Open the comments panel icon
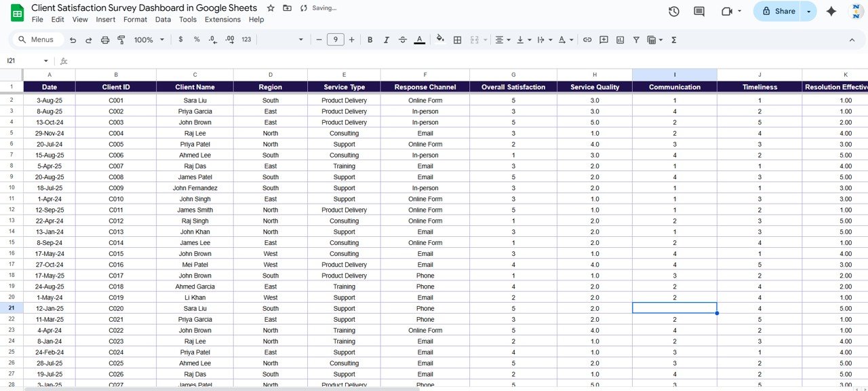868x391 pixels. pos(699,12)
